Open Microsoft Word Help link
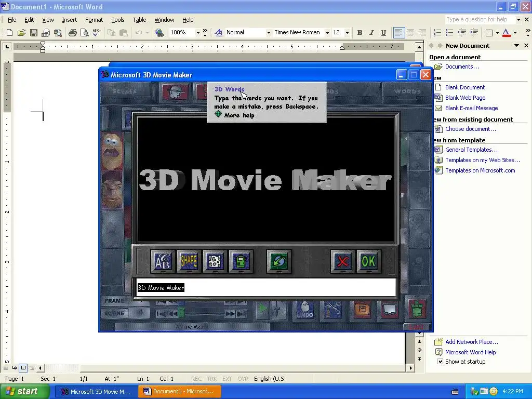This screenshot has width=532, height=399. 470,352
